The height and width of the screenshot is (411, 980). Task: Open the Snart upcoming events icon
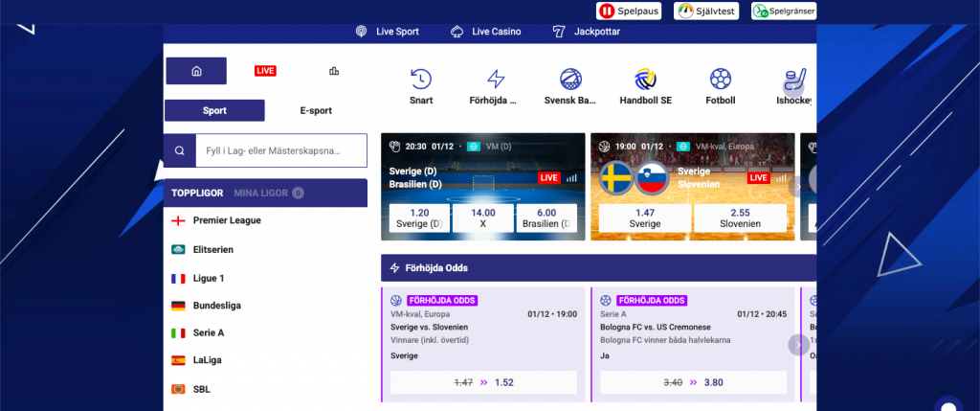(x=420, y=80)
